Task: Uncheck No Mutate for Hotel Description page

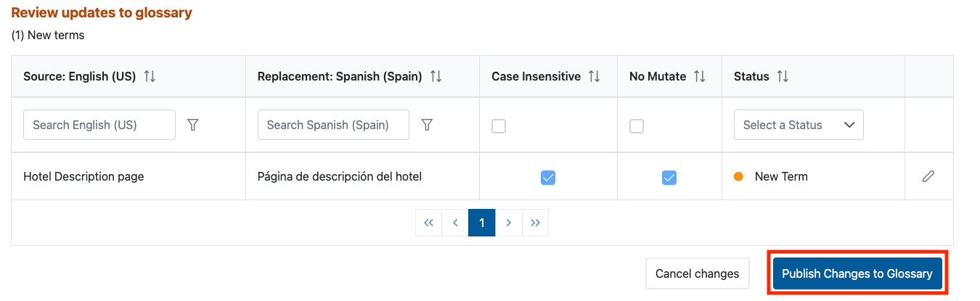Action: pos(669,177)
